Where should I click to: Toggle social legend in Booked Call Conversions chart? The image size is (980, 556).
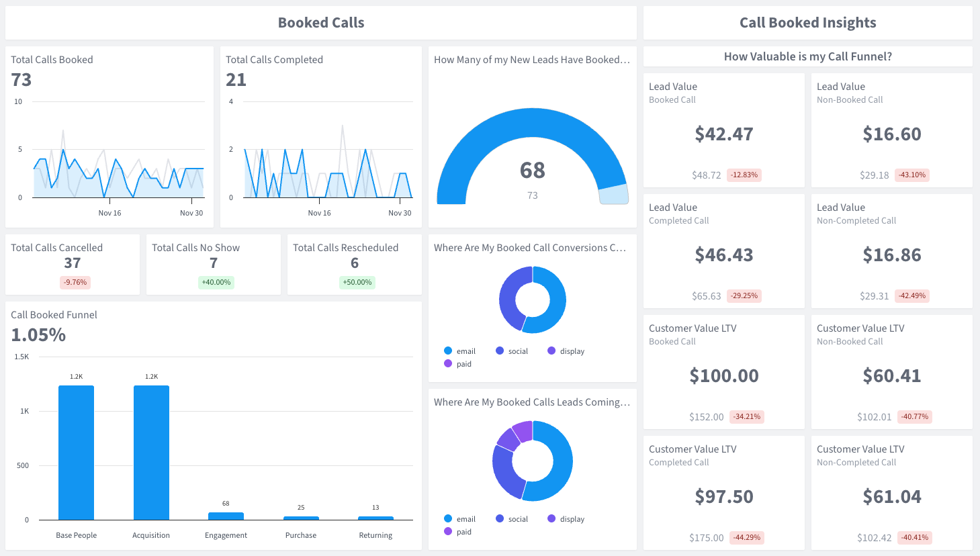512,351
